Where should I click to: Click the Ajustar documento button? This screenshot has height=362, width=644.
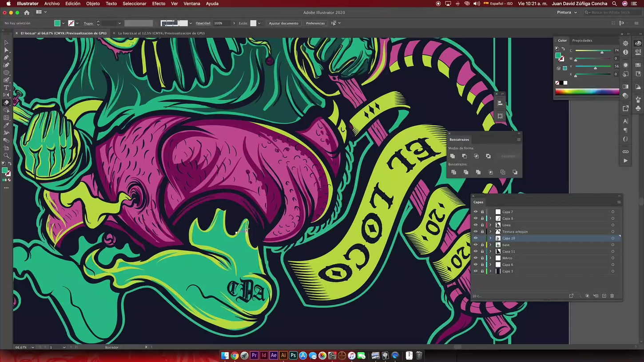coord(283,23)
